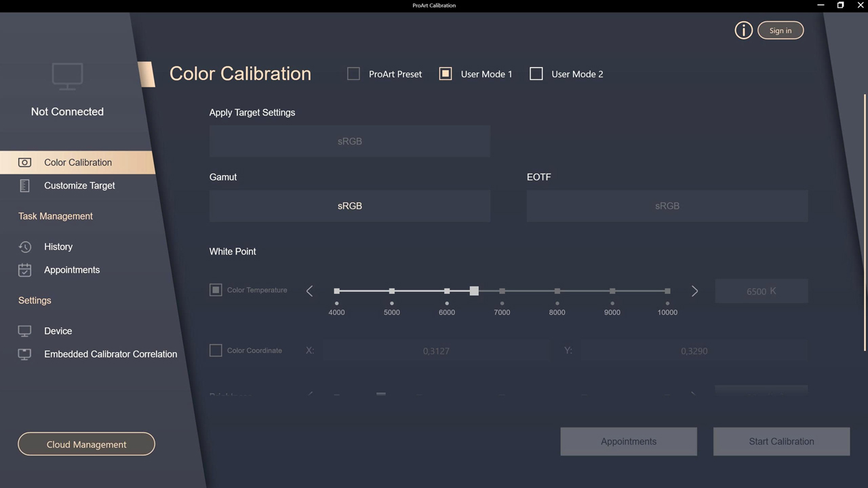Image resolution: width=868 pixels, height=488 pixels.
Task: Click the Embedded Calibrator Correlation icon
Action: (x=24, y=354)
